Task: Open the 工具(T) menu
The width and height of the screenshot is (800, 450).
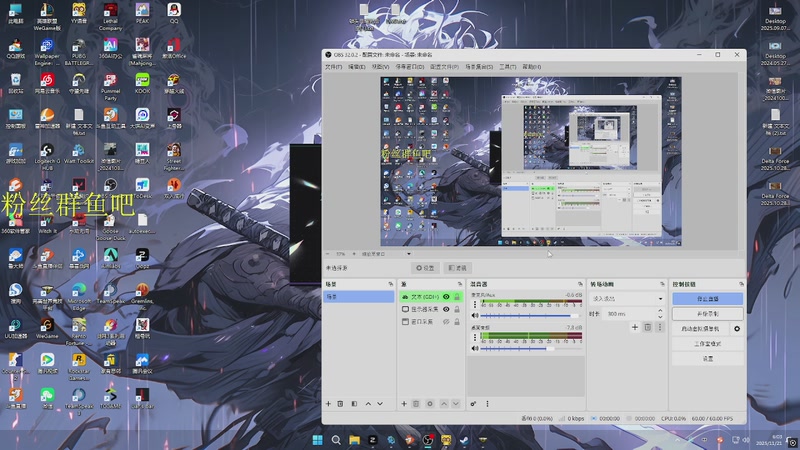Action: click(x=508, y=67)
